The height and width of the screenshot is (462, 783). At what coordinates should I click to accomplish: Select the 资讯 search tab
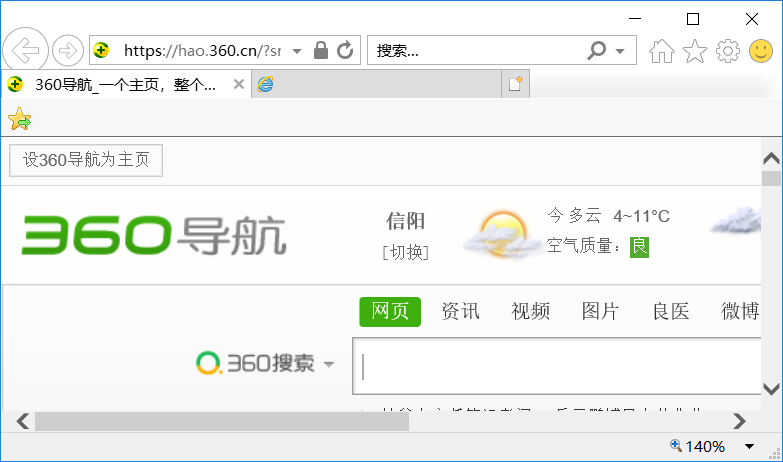click(x=460, y=312)
